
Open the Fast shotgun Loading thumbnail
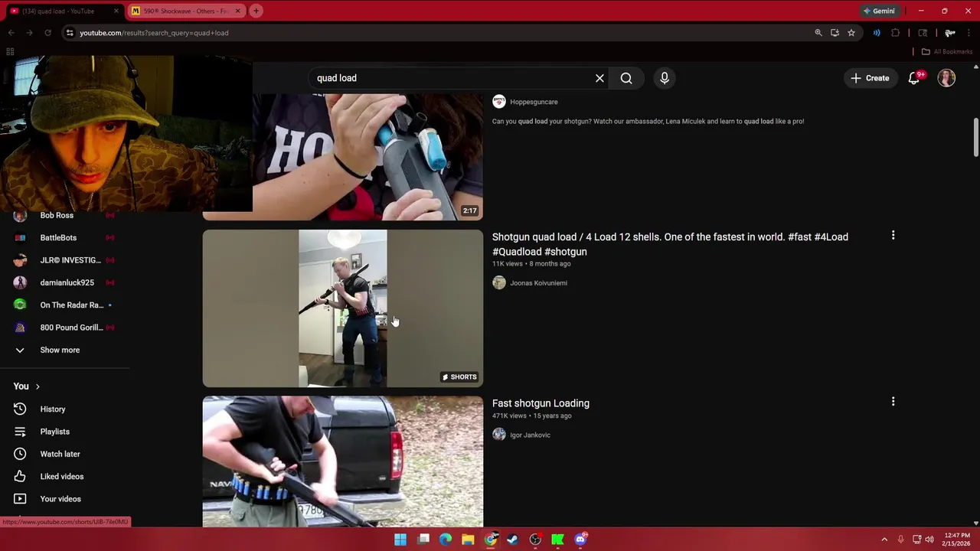[343, 461]
